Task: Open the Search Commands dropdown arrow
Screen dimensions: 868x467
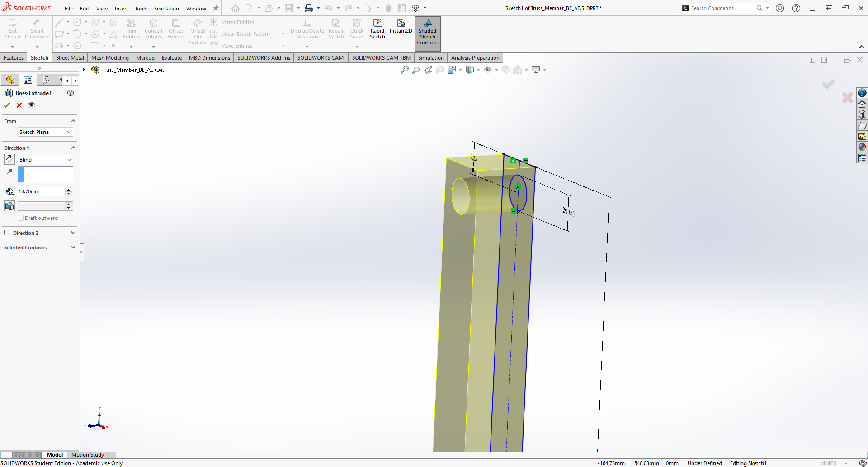Action: click(x=767, y=8)
